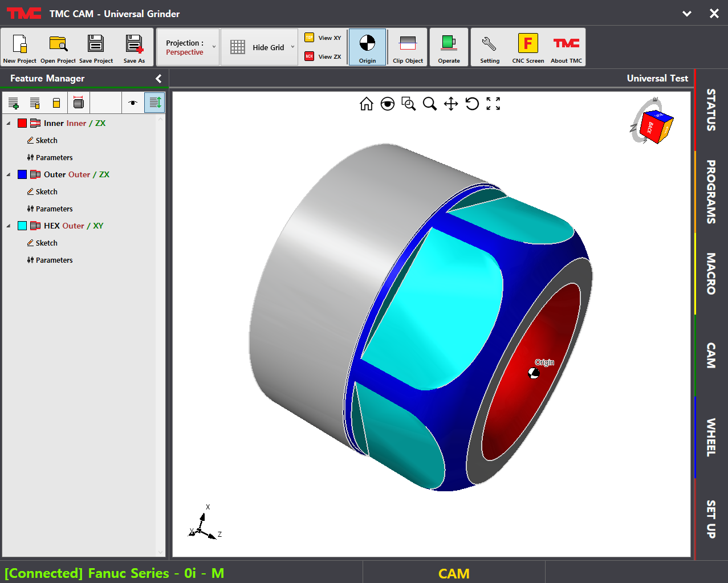
Task: Collapse the Inner / ZX tree node
Action: pyautogui.click(x=8, y=124)
